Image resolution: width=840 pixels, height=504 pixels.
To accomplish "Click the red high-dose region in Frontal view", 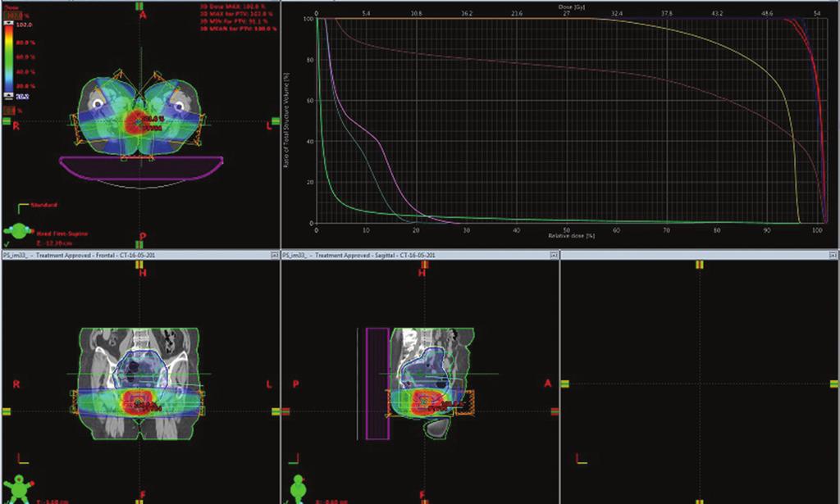I will [x=138, y=402].
